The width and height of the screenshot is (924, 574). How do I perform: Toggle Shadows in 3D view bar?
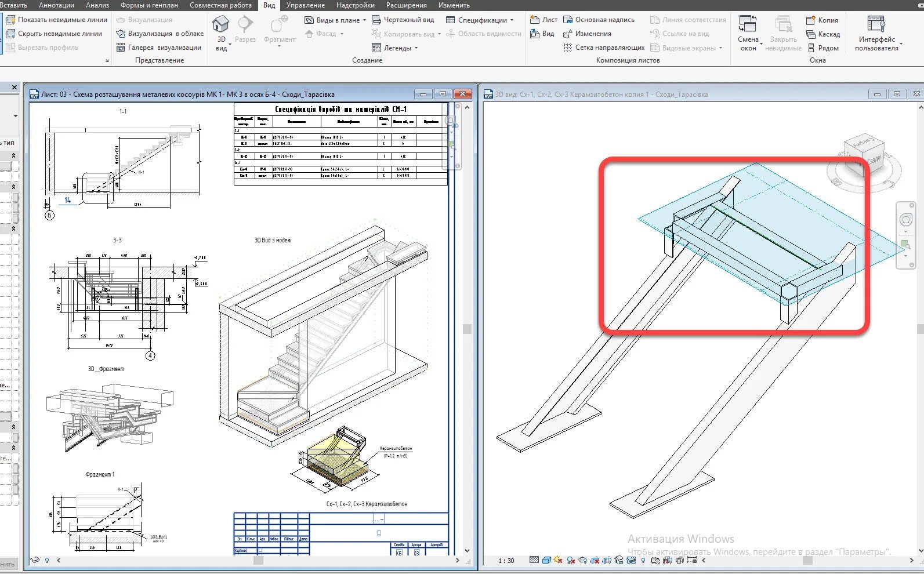pyautogui.click(x=571, y=560)
